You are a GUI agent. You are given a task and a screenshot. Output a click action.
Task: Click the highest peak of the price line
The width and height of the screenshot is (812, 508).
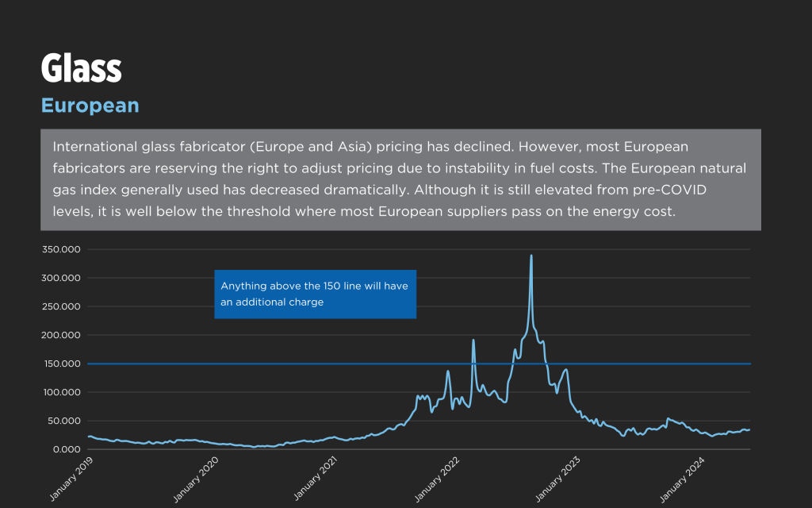[531, 256]
